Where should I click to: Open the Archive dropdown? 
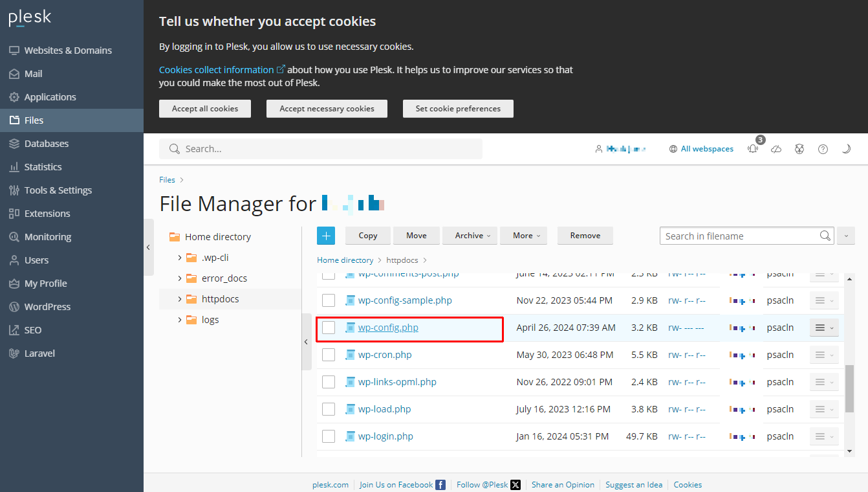[x=470, y=236]
